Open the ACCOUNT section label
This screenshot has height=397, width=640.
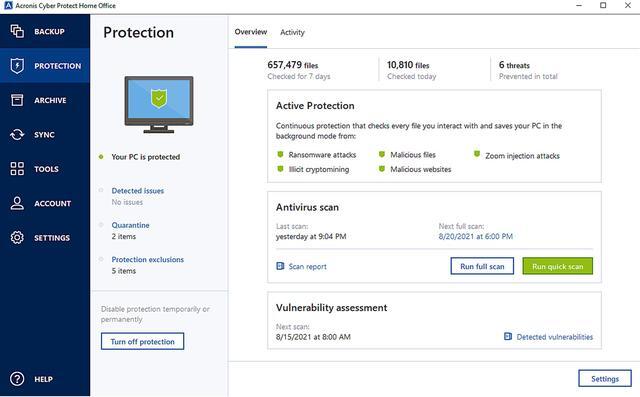53,203
